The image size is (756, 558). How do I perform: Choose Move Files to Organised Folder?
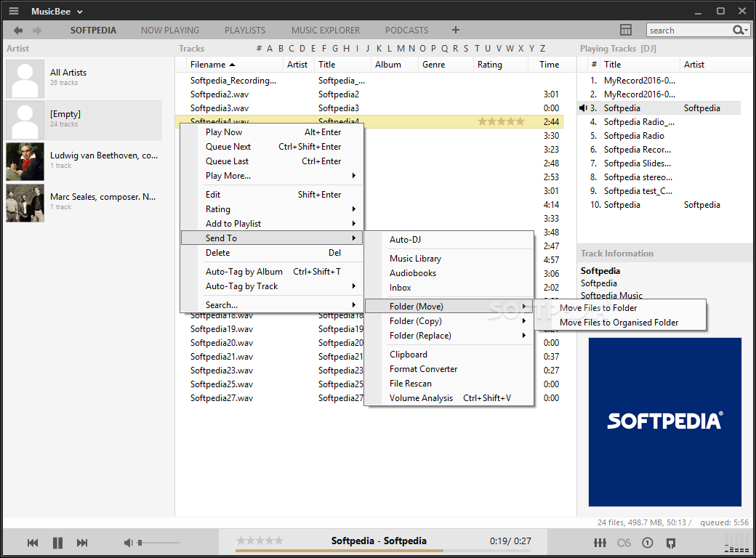point(619,323)
